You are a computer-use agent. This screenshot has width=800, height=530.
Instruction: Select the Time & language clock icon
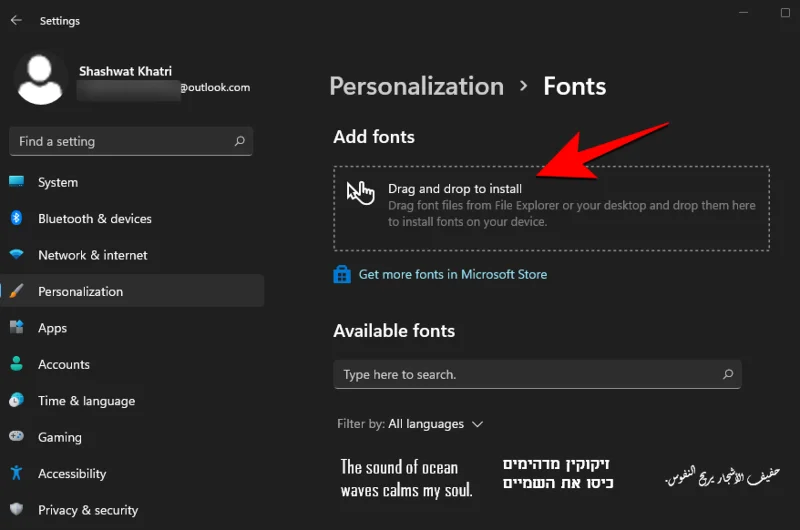pyautogui.click(x=16, y=400)
